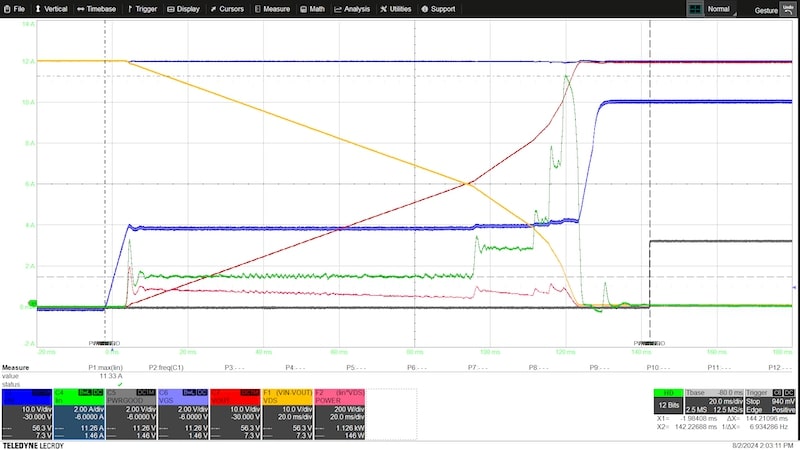Open the F2 POWER math descriptor box
This screenshot has height=450, width=800.
pyautogui.click(x=339, y=414)
